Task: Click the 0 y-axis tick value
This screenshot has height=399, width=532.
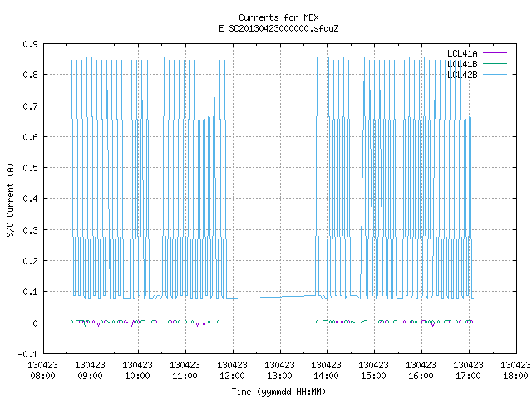Action: pyautogui.click(x=35, y=323)
